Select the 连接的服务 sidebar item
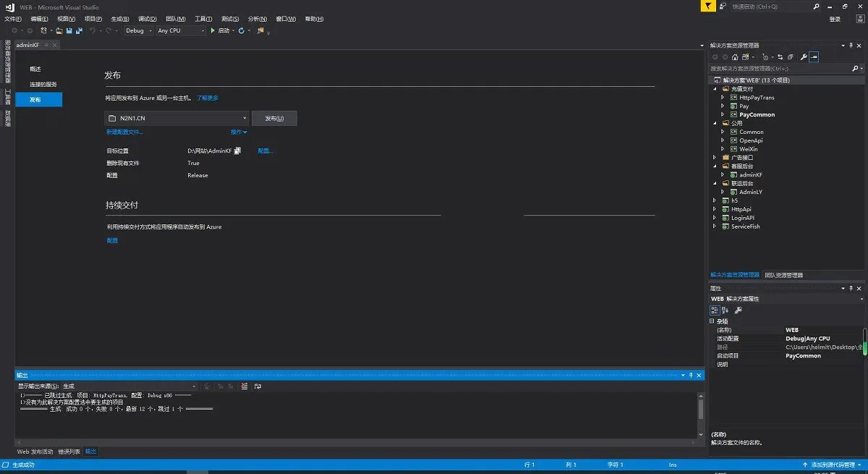The height and width of the screenshot is (474, 868). point(43,84)
